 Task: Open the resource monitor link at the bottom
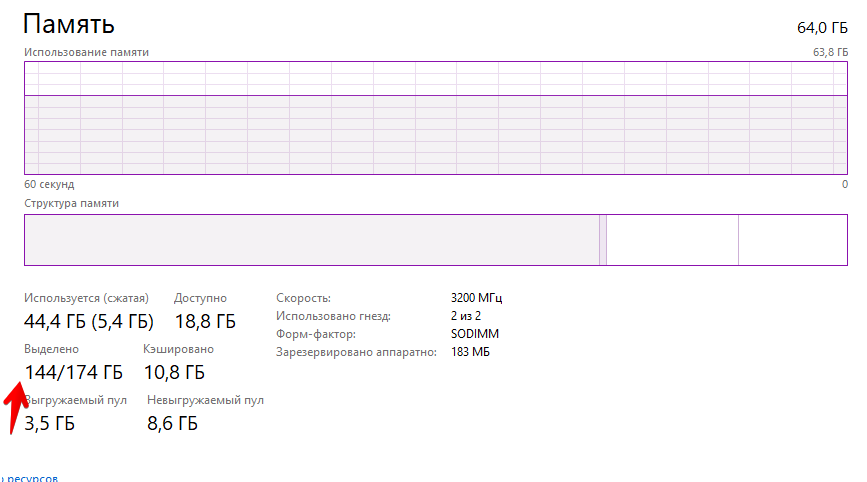point(29,478)
